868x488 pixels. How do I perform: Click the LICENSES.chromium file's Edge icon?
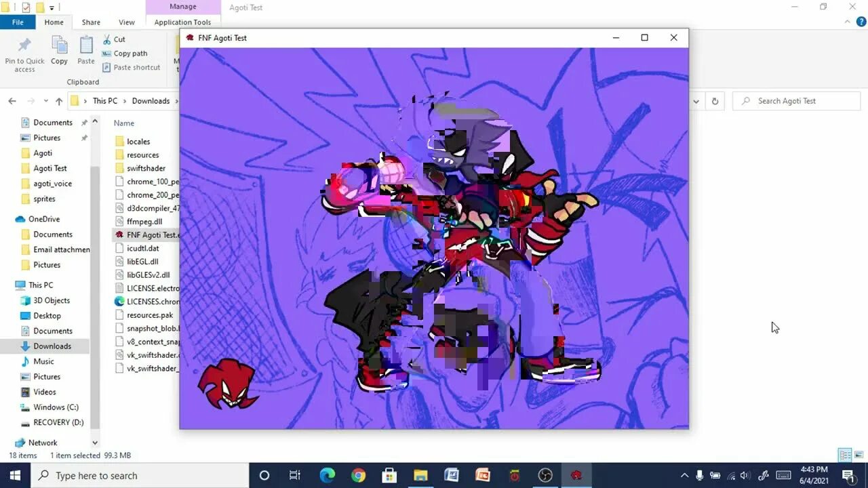[x=119, y=302]
